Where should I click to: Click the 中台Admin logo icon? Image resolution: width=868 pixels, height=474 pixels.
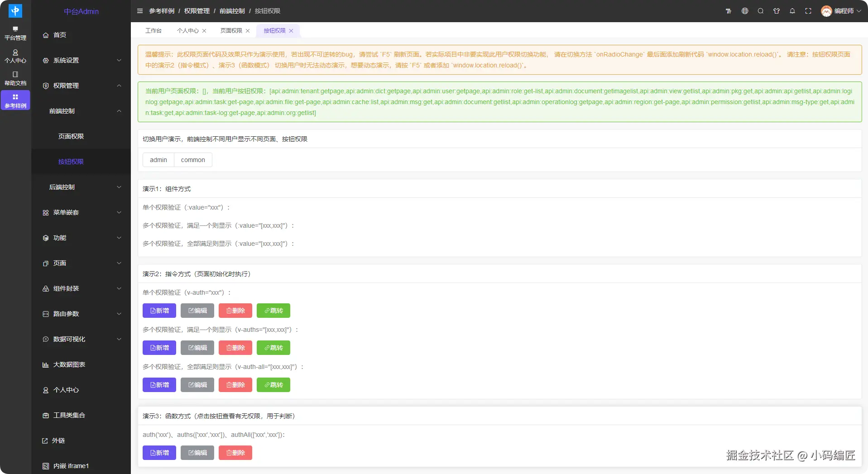[15, 11]
